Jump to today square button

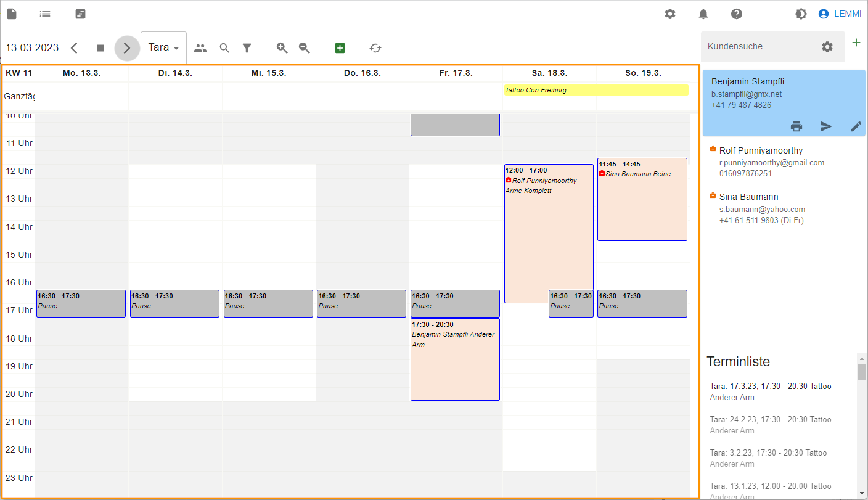click(100, 47)
